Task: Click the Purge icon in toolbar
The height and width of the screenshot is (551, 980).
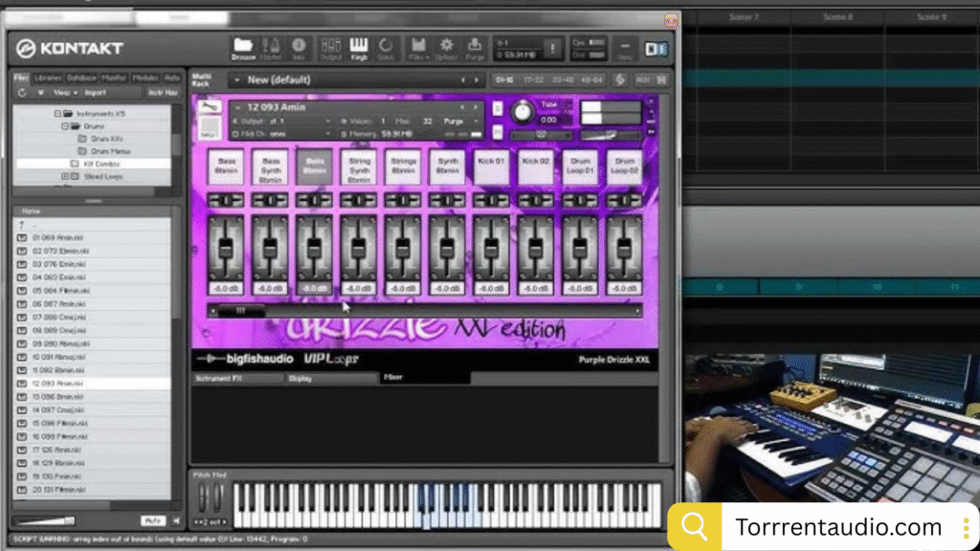Action: point(475,48)
